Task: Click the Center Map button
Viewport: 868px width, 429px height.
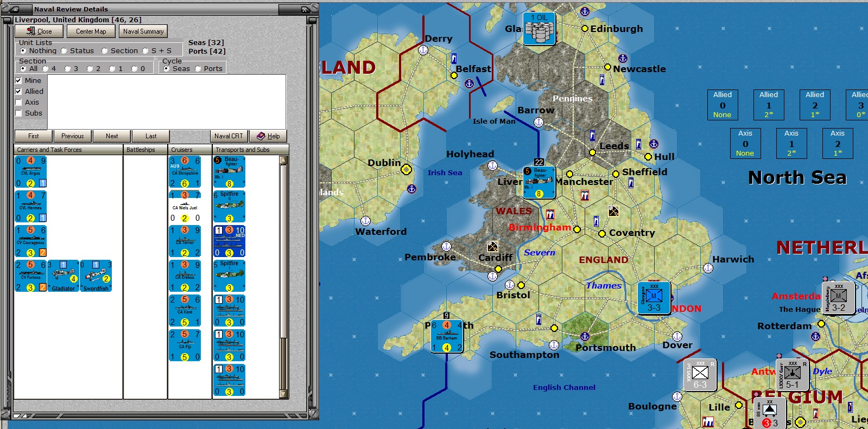Action: (x=91, y=31)
